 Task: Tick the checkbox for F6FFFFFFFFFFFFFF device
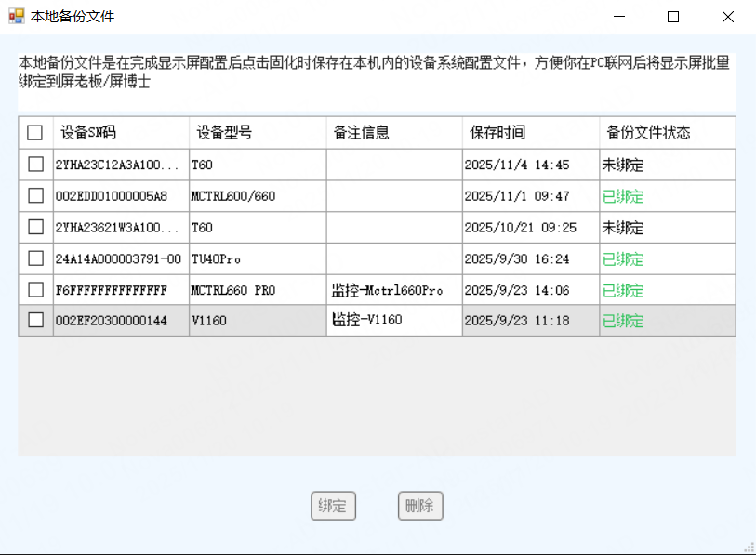[x=35, y=290]
